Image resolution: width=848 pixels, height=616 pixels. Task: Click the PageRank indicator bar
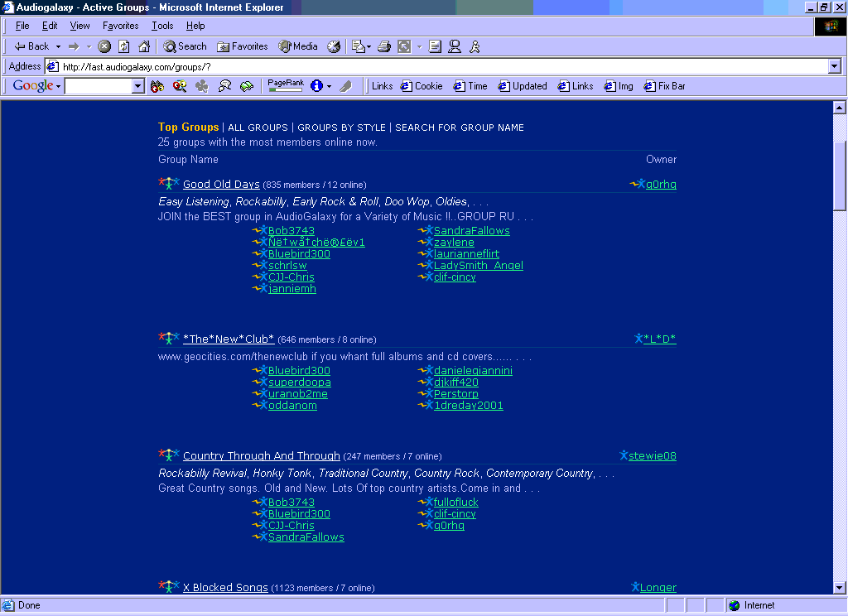tap(286, 85)
